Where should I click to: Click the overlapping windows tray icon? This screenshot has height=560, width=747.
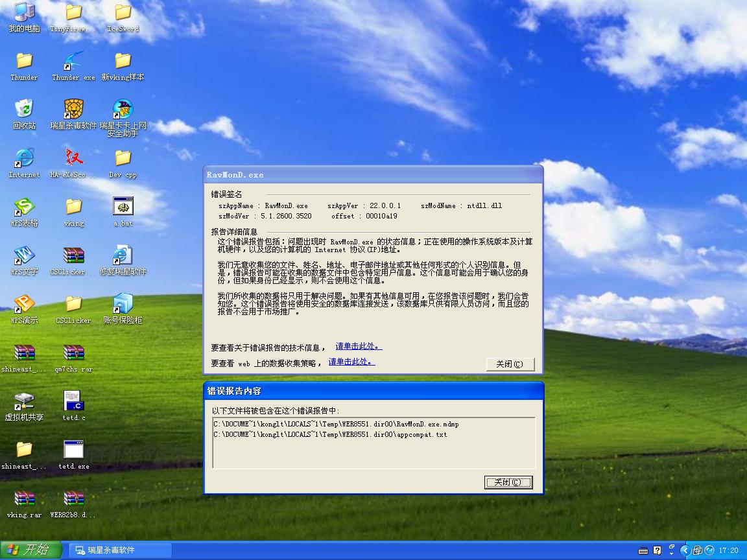point(697,550)
